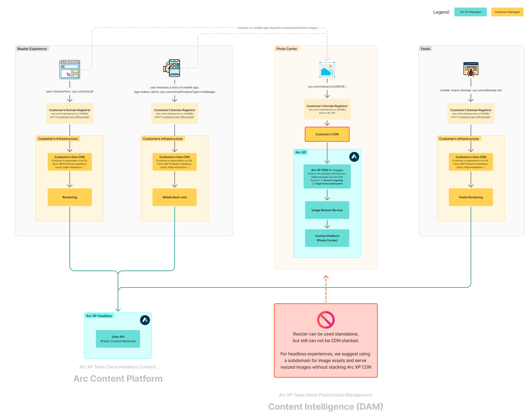Click the Photo Center group label
532x419 pixels.
[x=287, y=49]
